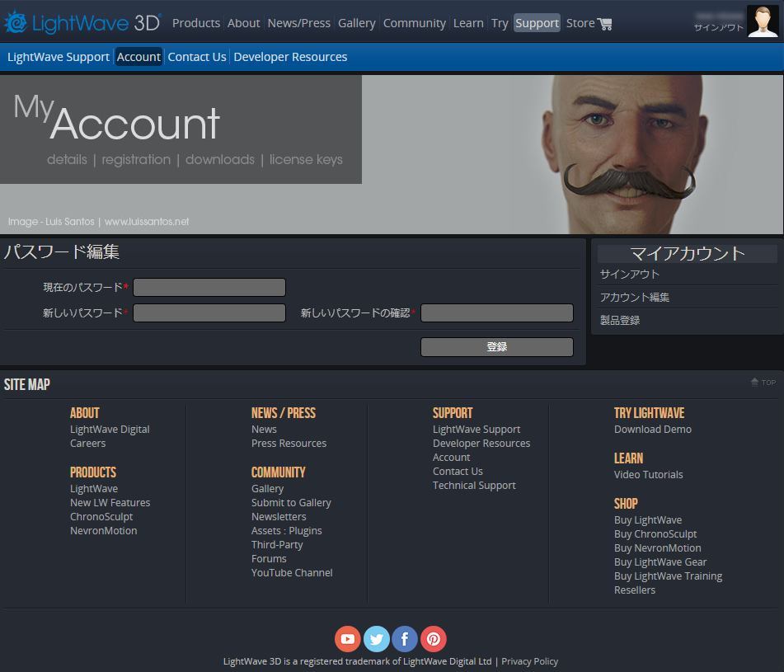This screenshot has width=784, height=672.
Task: Visit www.luissantos.net image credit link
Action: pyautogui.click(x=147, y=222)
